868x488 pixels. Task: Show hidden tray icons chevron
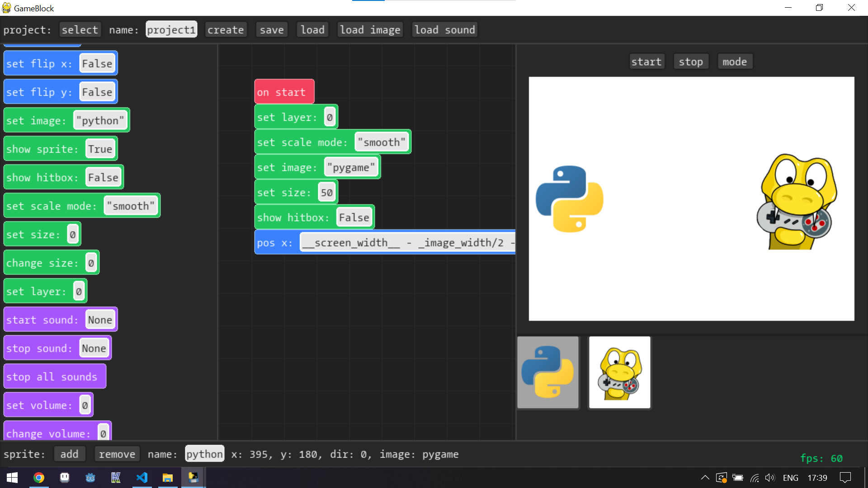click(705, 478)
